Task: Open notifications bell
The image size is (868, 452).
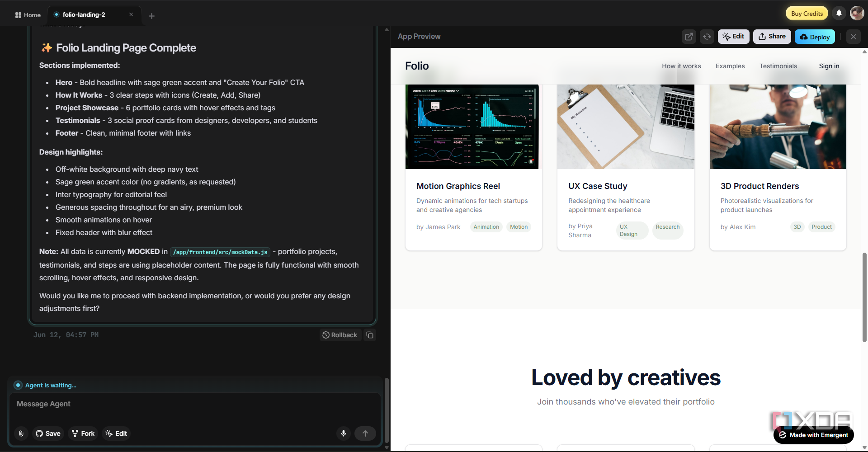Action: click(x=839, y=13)
